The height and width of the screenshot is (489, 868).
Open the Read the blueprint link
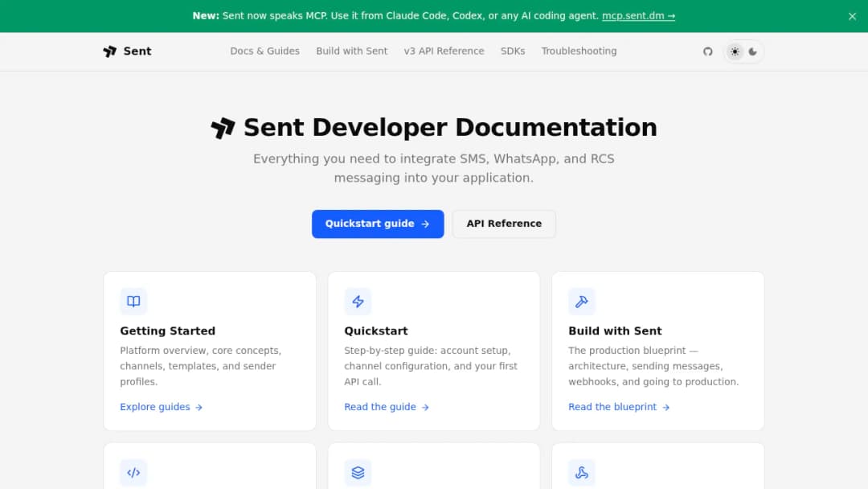pos(619,407)
